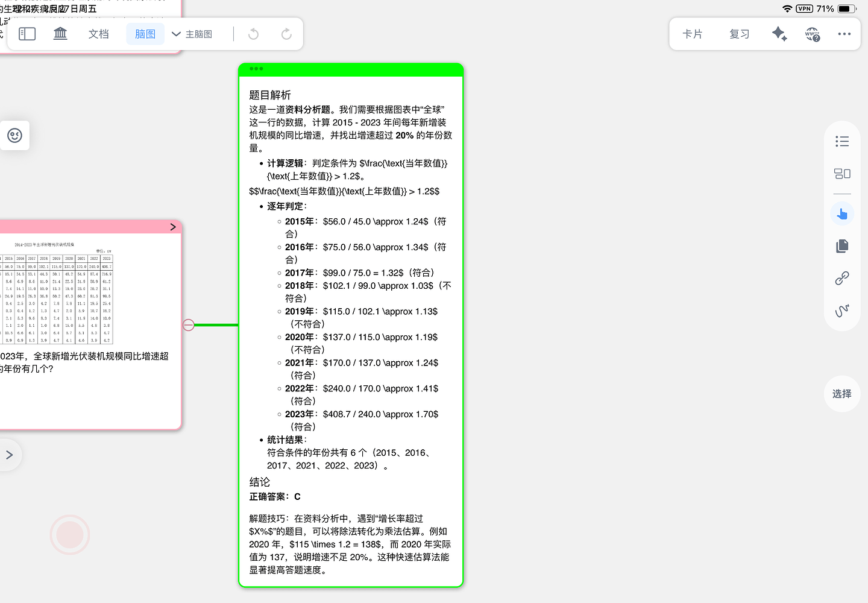Show the outline list icon
868x603 pixels.
[842, 142]
